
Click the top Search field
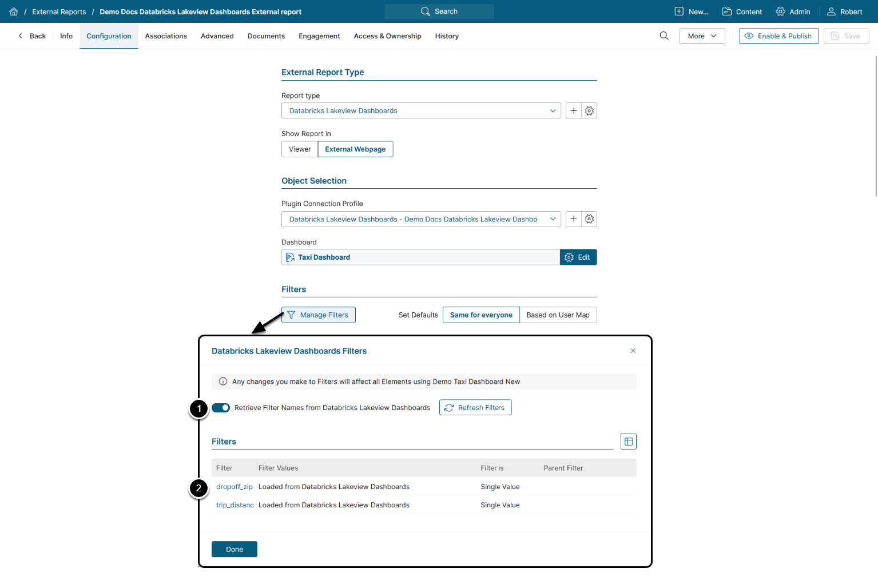click(x=439, y=11)
